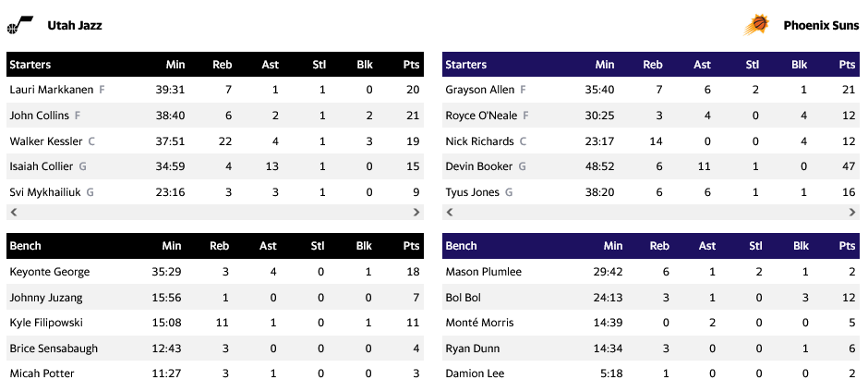
Task: Click Min header in Jazz bench table
Action: 172,246
